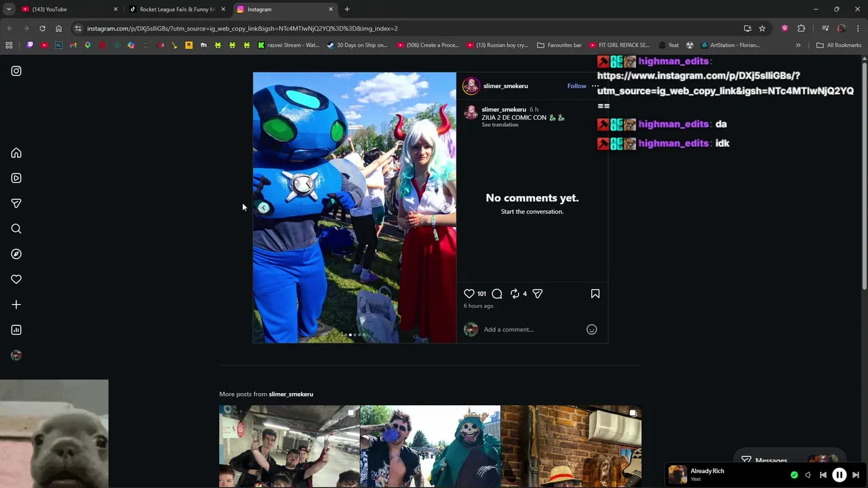Open Reels in Instagram sidebar

16,178
